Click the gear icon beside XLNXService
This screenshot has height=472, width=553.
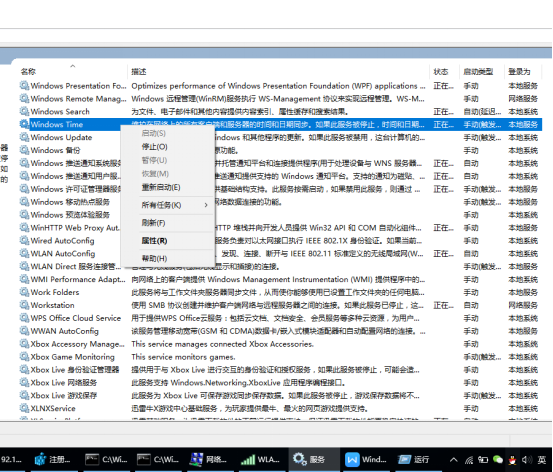[x=24, y=409]
